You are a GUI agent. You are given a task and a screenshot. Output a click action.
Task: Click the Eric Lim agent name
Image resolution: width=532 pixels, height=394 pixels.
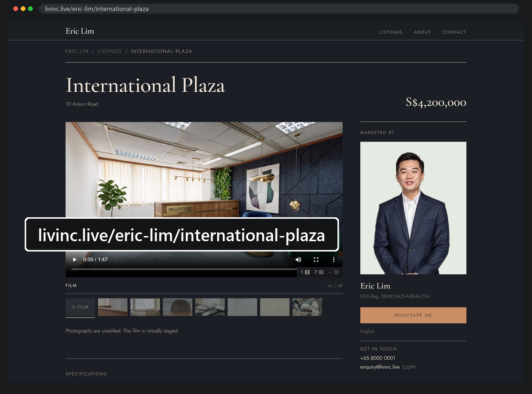coord(375,286)
